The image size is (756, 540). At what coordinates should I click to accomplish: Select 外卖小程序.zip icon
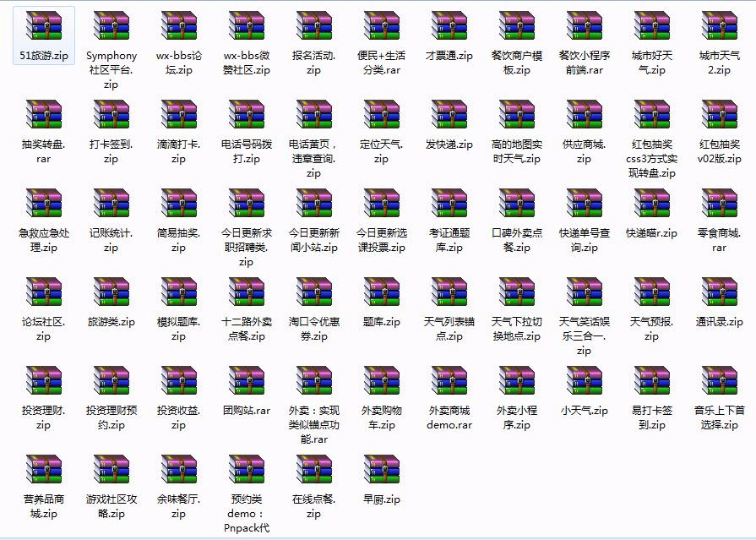[x=516, y=381]
